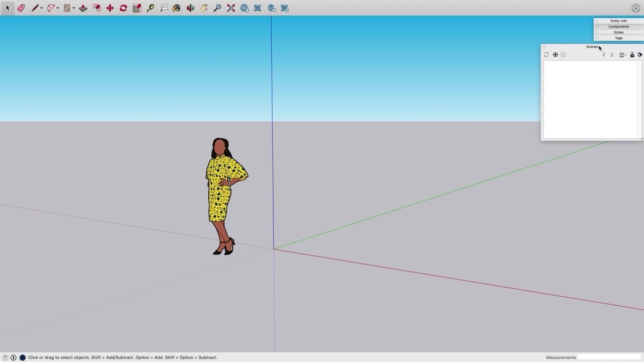Click the Orbit tool

(x=190, y=8)
